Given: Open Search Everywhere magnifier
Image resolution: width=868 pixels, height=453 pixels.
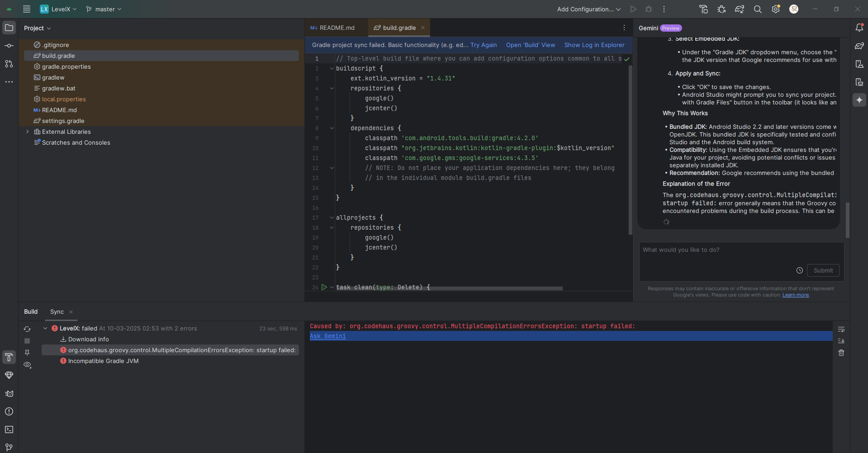Looking at the screenshot, I should pyautogui.click(x=758, y=9).
